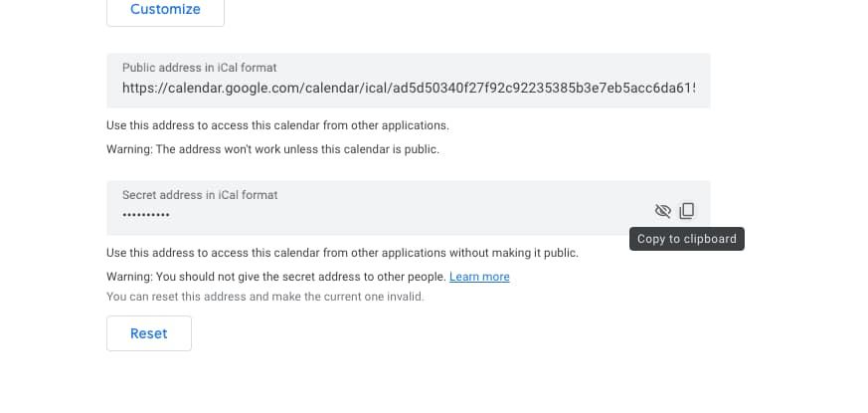Screen dimensions: 868x413
Task: Click the warning about sharing the secret address
Action: (276, 277)
